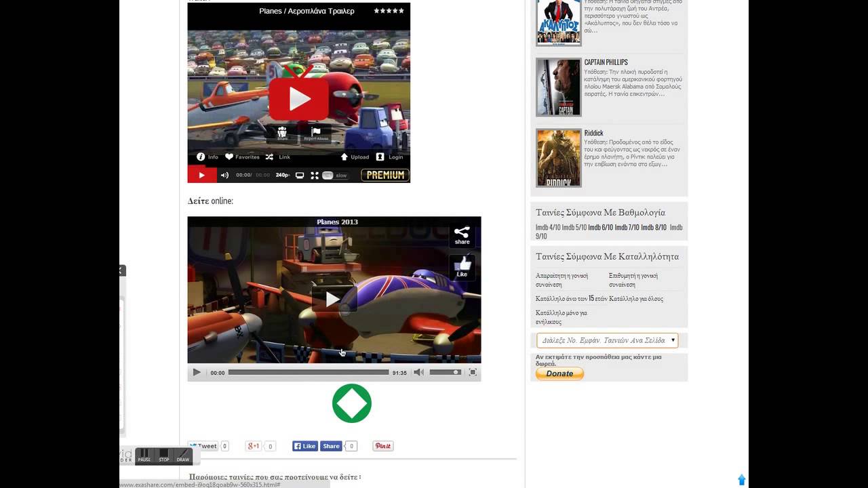Screen dimensions: 868x488
Task: Select 'Απαραίτητη η γονική συναίνεση' link
Action: tap(561, 280)
